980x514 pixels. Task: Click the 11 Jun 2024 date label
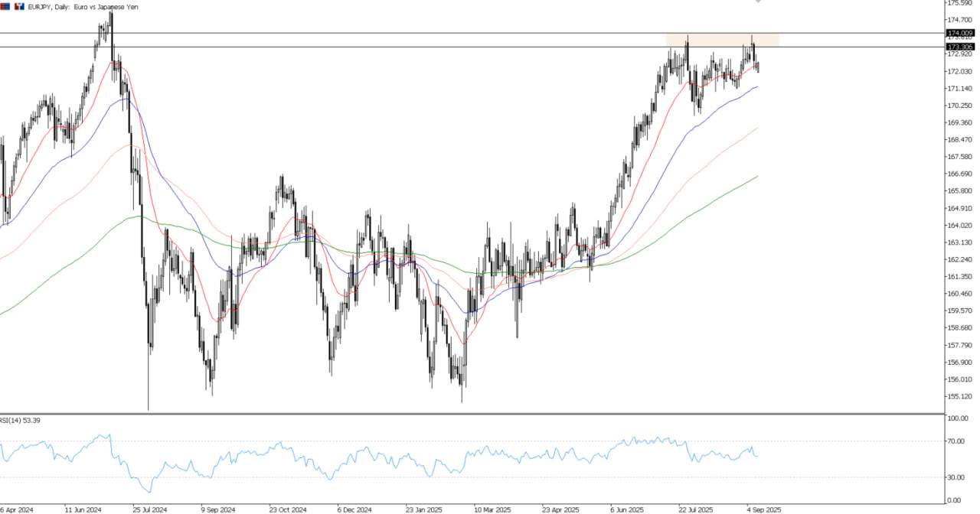(x=84, y=509)
